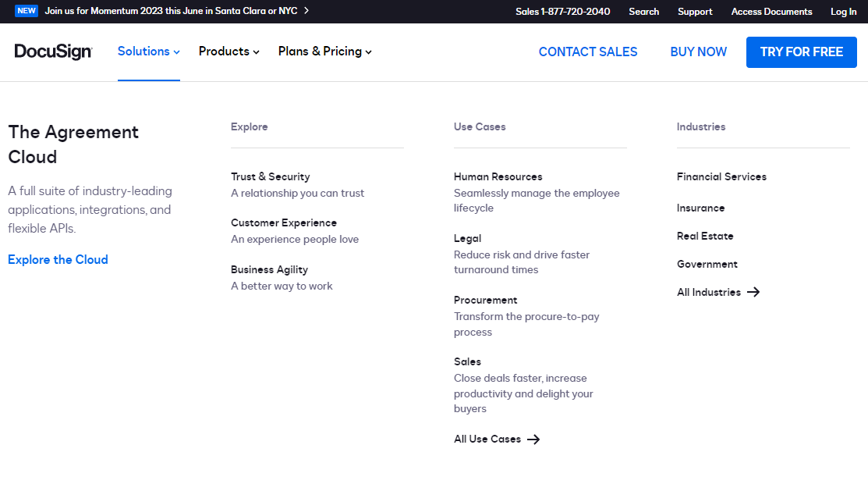Click the chevron after the Momentum 2023 announcement
The image size is (868, 484).
(x=306, y=11)
